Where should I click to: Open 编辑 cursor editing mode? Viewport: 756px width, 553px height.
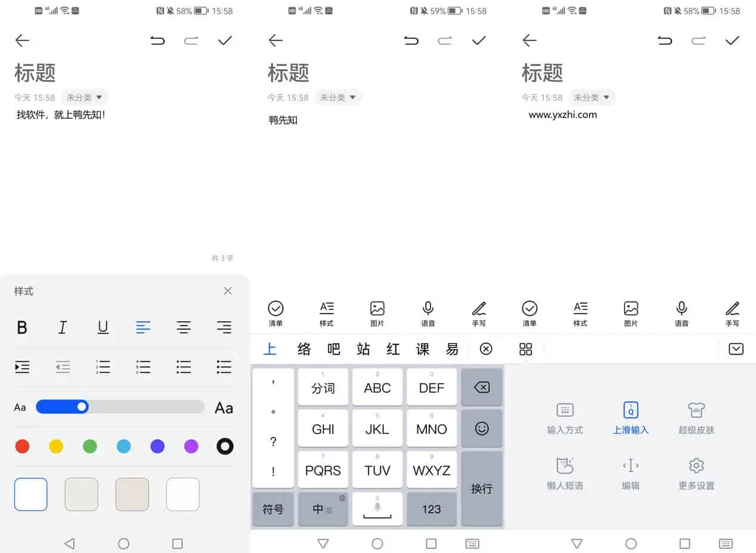pyautogui.click(x=630, y=474)
